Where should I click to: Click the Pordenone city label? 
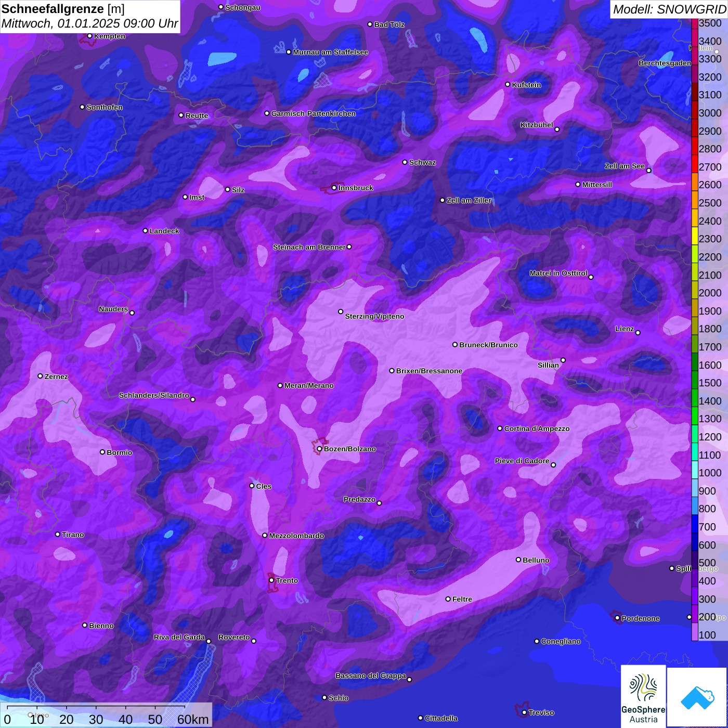pos(640,618)
